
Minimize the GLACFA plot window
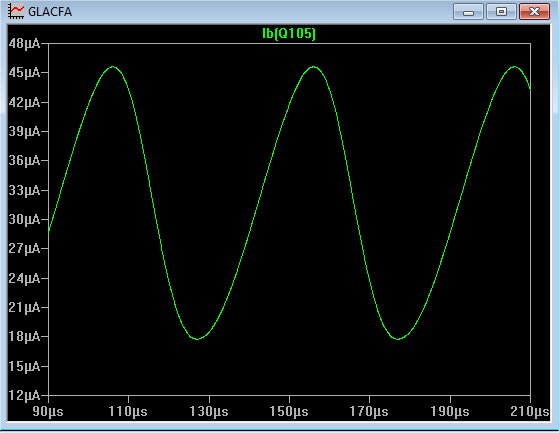point(468,12)
